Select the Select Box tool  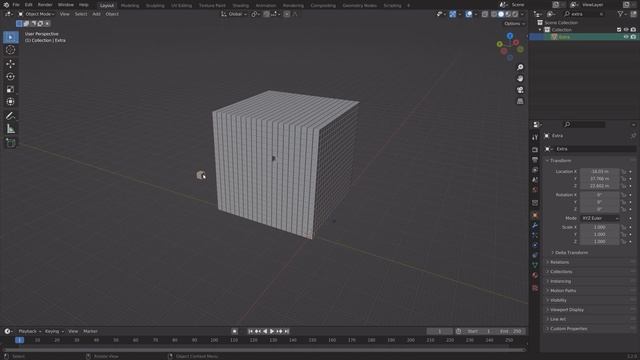pos(11,37)
